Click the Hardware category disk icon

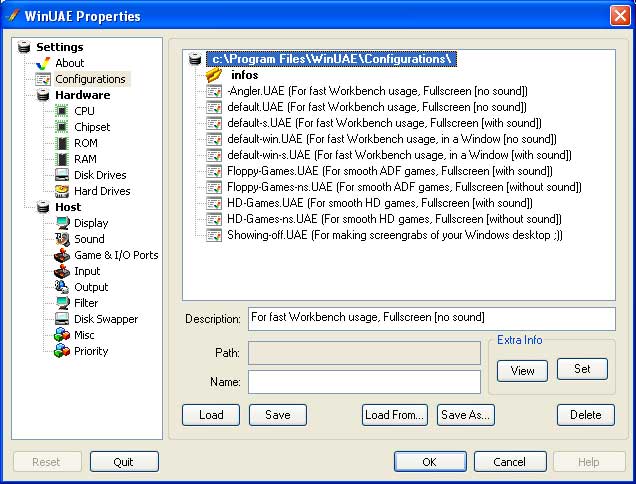point(43,95)
